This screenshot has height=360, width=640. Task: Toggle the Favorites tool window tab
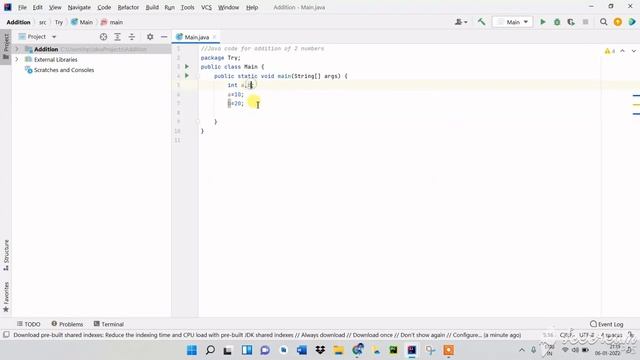[6, 297]
